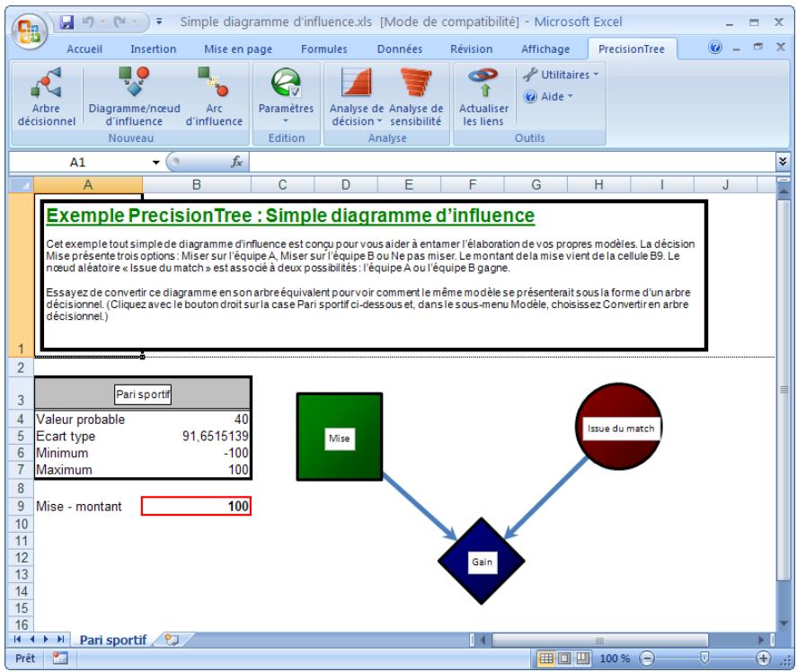Open the Mise en page tab
This screenshot has height=672, width=797.
pyautogui.click(x=238, y=49)
